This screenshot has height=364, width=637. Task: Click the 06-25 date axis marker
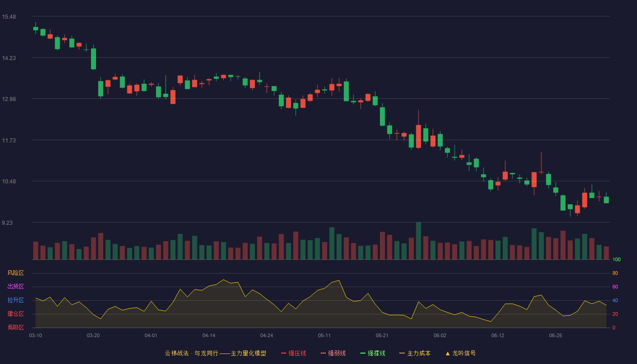(556, 335)
